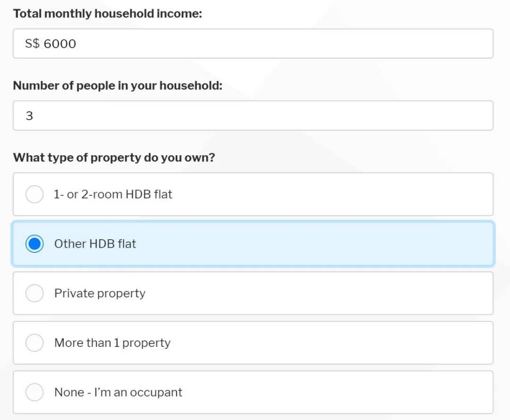Viewport: 510px width, 420px height.
Task: Click the "Private property" option text
Action: coord(100,294)
